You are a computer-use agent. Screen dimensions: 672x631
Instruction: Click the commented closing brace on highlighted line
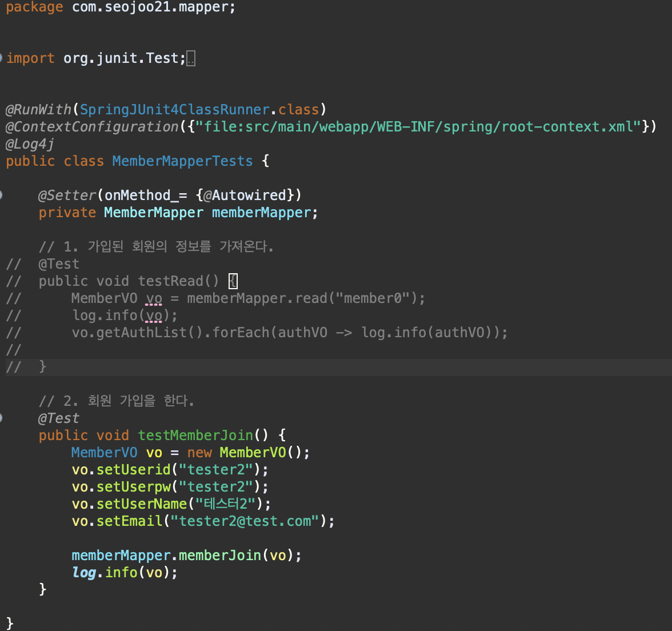(x=42, y=367)
